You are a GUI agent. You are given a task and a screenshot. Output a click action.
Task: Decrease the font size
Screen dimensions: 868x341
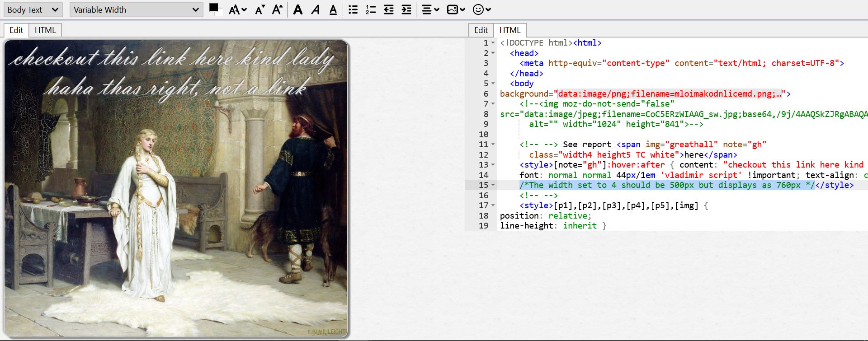pos(259,9)
